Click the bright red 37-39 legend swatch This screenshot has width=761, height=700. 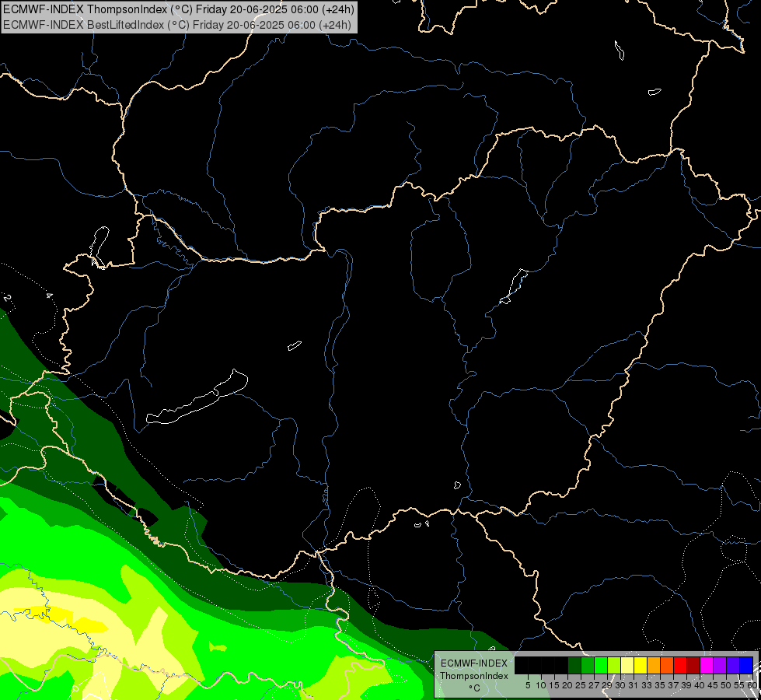(680, 665)
